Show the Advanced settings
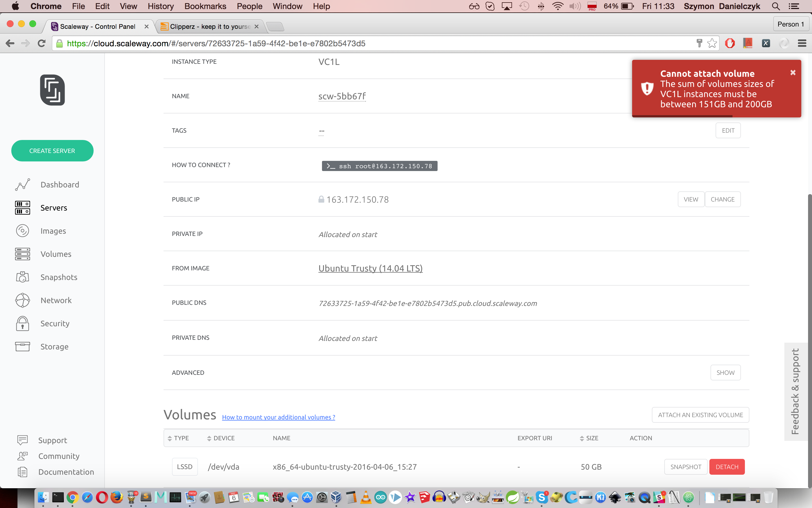The width and height of the screenshot is (812, 508). tap(725, 373)
